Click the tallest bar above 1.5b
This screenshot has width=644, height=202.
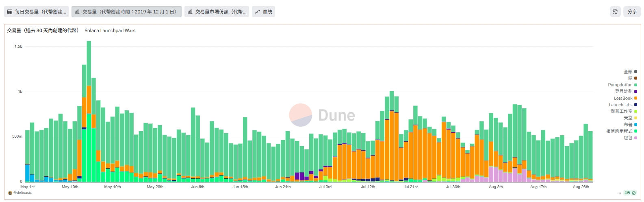click(x=89, y=111)
